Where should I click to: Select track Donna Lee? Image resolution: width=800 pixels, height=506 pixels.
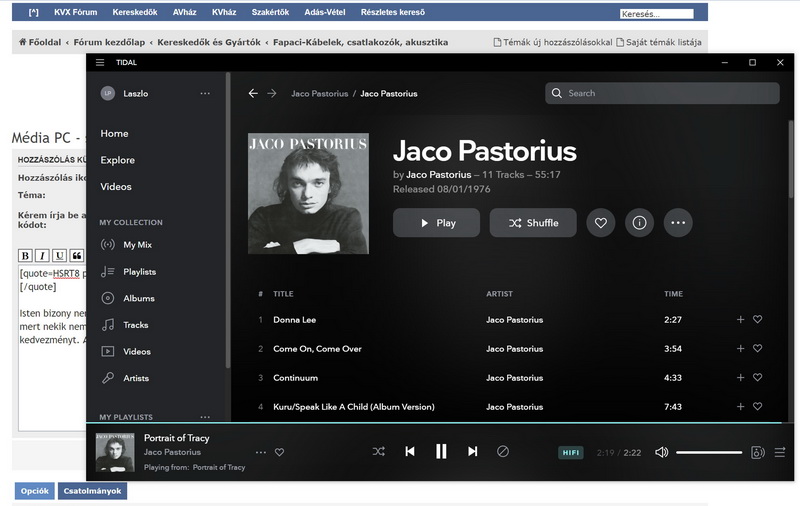[294, 320]
